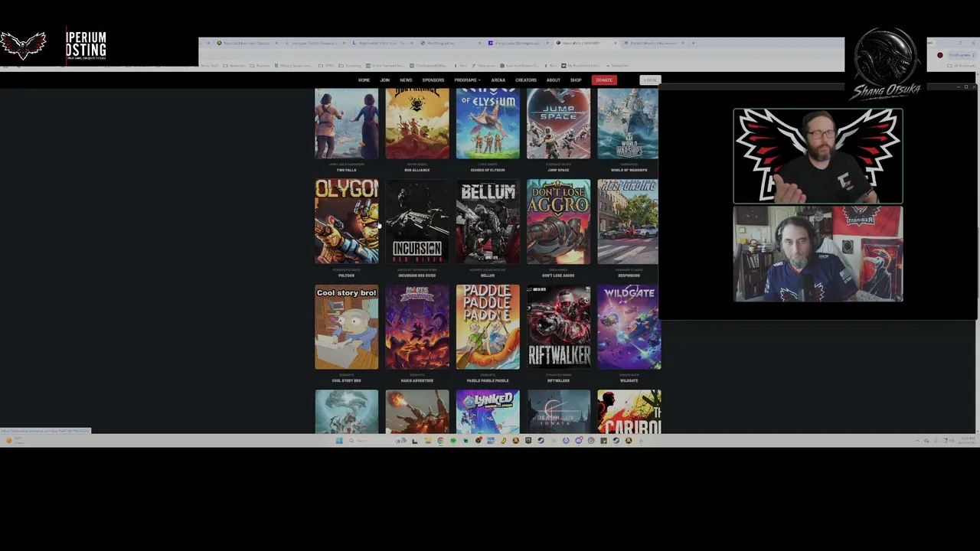Click the WORLD OF WARSHIPS title text
Viewport: 980px width, 551px height.
tap(629, 170)
